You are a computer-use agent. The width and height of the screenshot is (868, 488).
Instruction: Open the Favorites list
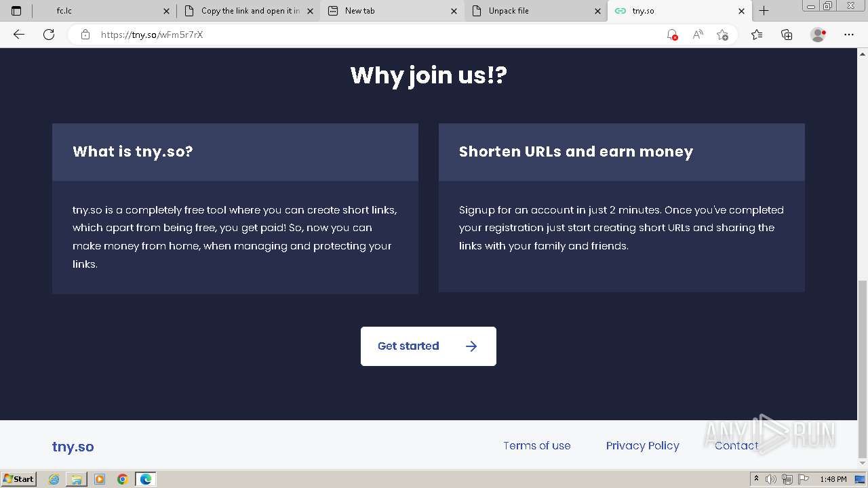coord(757,35)
